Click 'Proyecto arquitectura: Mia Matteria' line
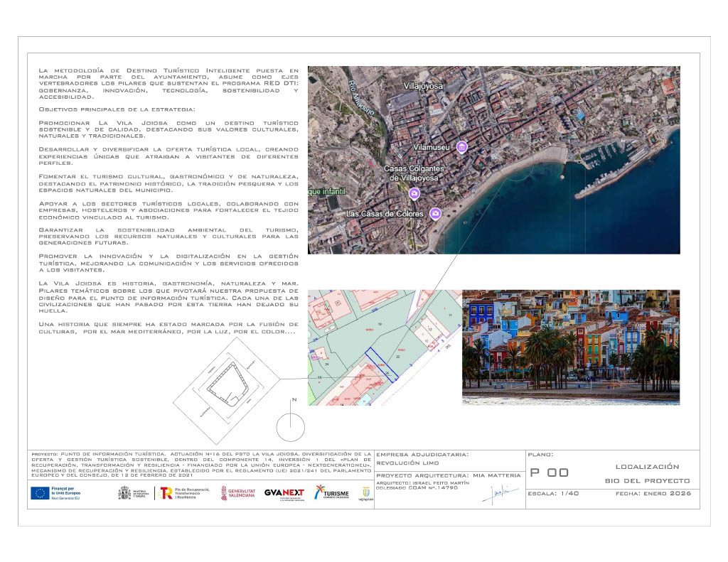The height and width of the screenshot is (562, 728). (x=449, y=475)
